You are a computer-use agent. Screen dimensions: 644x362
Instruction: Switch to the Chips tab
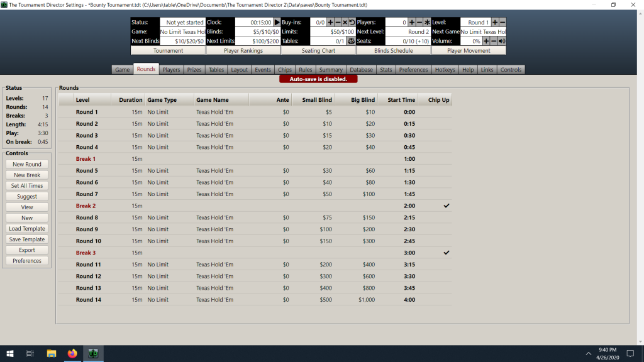[285, 70]
